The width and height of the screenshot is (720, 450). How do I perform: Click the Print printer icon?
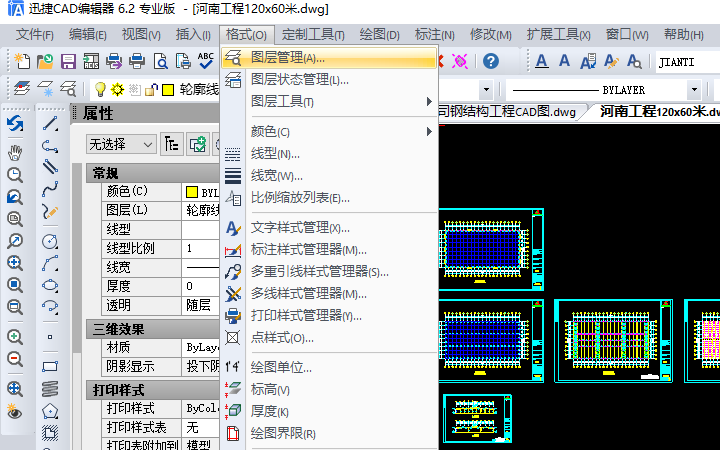coord(137,61)
